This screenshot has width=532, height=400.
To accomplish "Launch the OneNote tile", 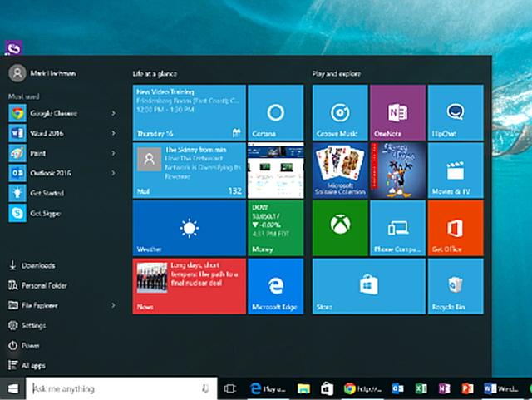I will [x=397, y=112].
